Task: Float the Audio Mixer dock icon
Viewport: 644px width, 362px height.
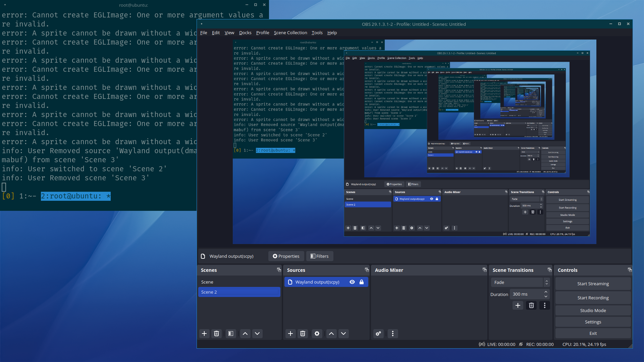Action: (484, 270)
